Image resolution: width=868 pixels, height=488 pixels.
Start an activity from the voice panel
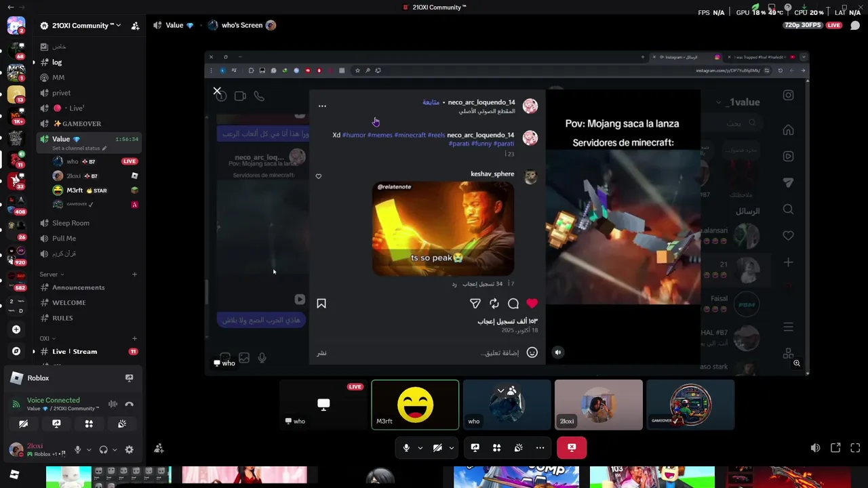[89, 424]
